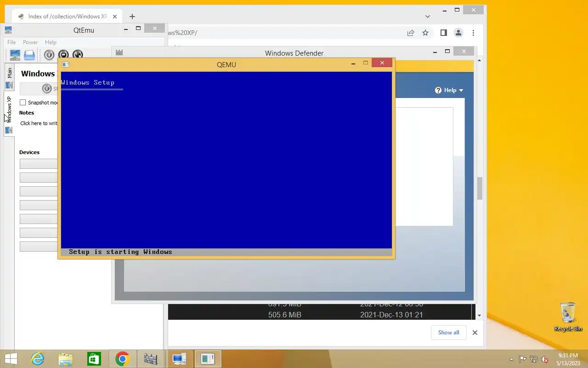Select the Index of /collection Chrome tab
Image resolution: width=588 pixels, height=368 pixels.
coord(68,17)
